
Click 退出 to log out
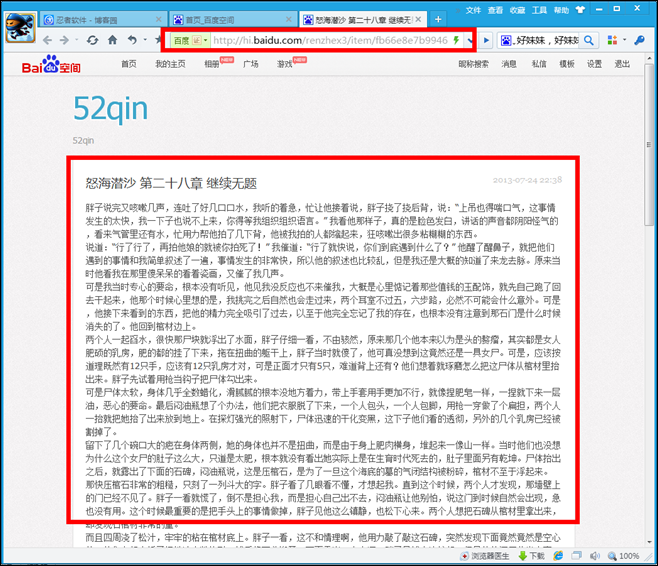pyautogui.click(x=622, y=64)
